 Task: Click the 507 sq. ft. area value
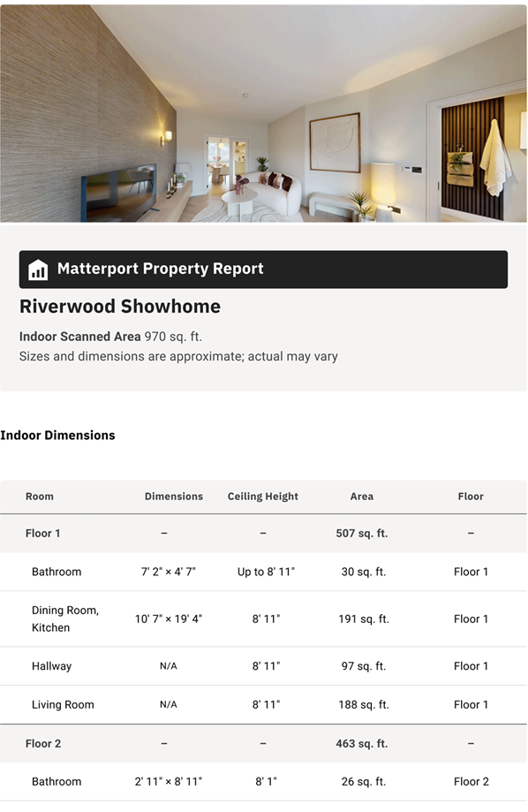pyautogui.click(x=362, y=534)
